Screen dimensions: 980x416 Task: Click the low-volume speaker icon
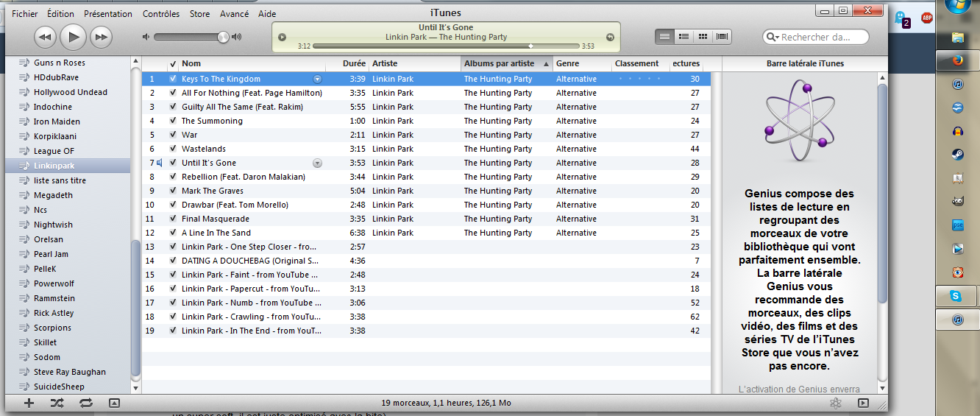pos(146,37)
